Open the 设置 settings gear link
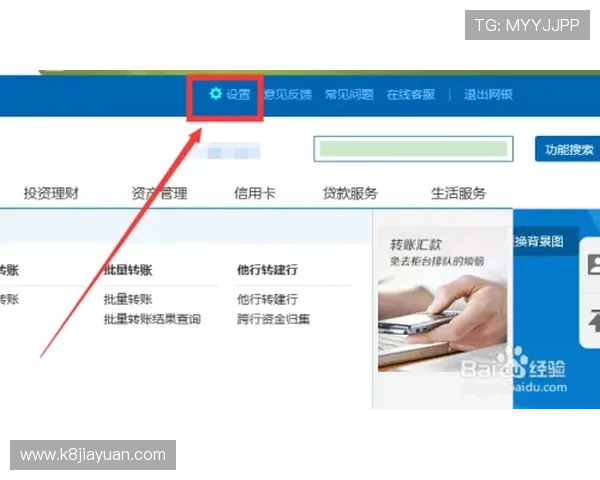Viewport: 600px width, 480px height. click(x=230, y=94)
